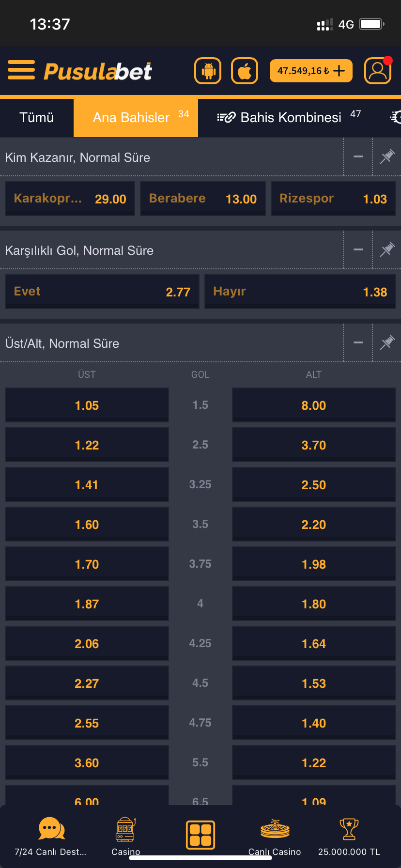
Task: Pin the Kim Kazanır market section
Action: pos(387,156)
